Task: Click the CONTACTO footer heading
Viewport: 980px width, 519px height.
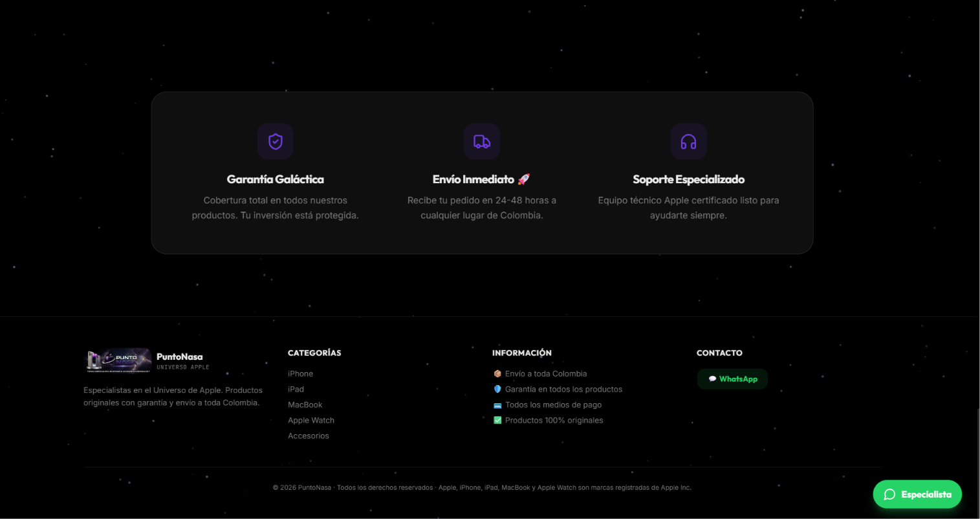Action: (x=719, y=353)
